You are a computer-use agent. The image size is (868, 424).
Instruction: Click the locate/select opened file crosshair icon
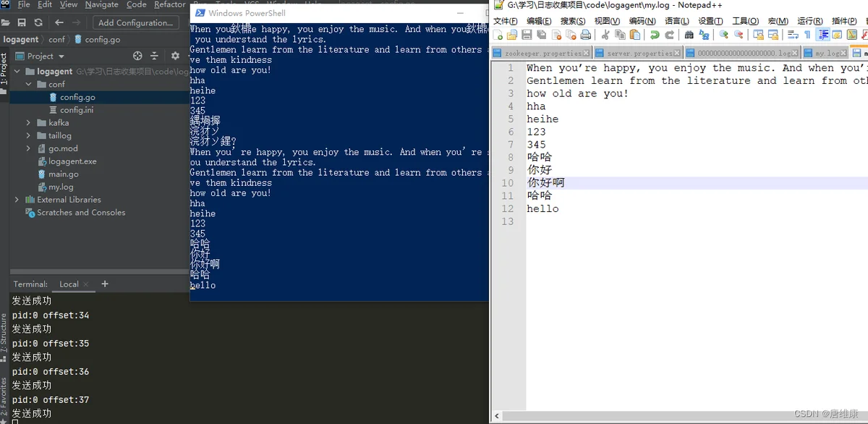[x=137, y=56]
